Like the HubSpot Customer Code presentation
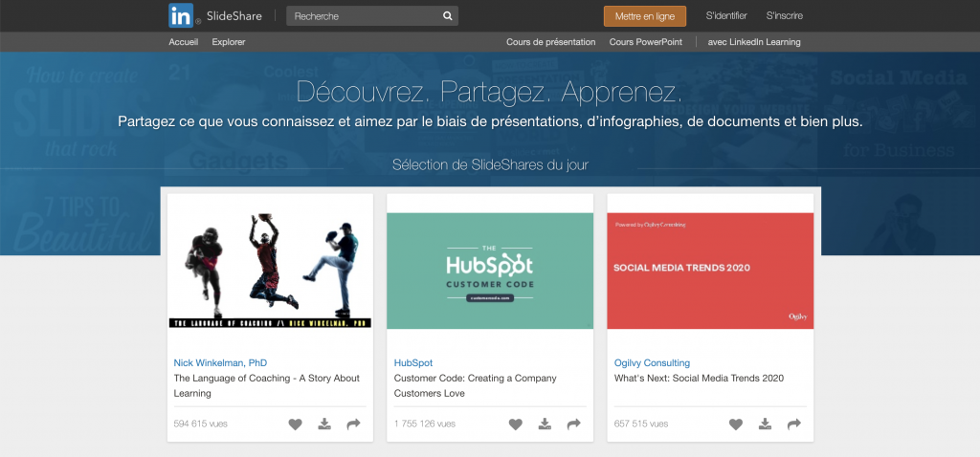 tap(516, 424)
